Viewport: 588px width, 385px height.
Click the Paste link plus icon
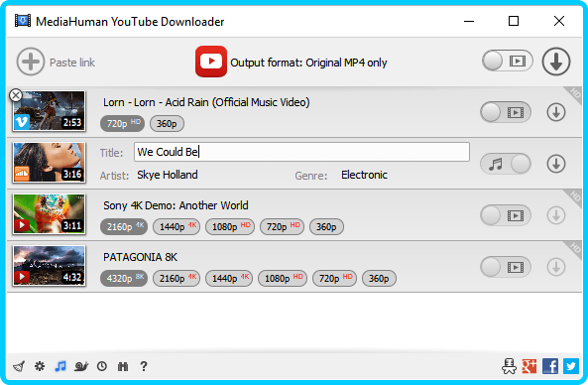pos(31,62)
